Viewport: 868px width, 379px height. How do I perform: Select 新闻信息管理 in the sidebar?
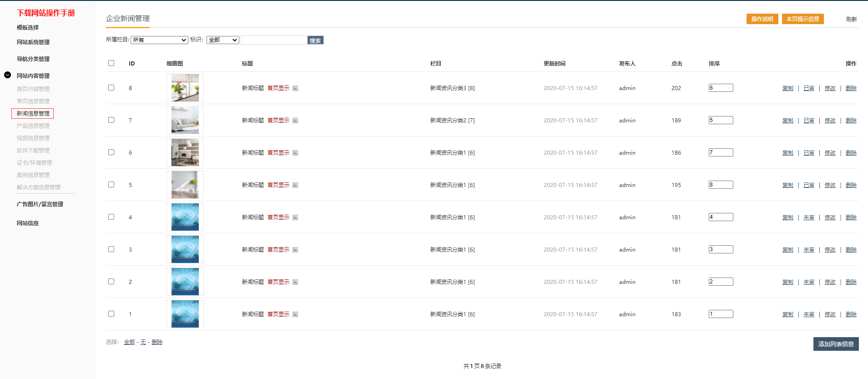pyautogui.click(x=33, y=114)
